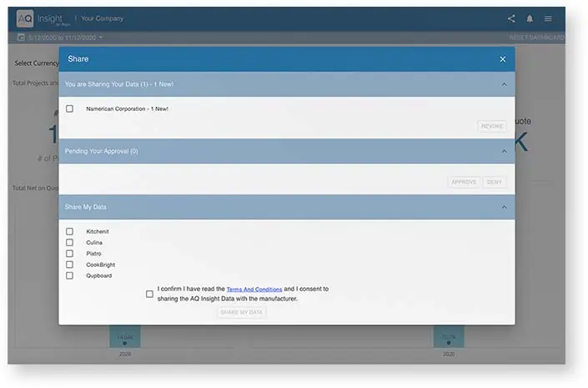Viewport: 588px width, 388px height.
Task: Collapse the Pending Your Approval section
Action: [504, 151]
